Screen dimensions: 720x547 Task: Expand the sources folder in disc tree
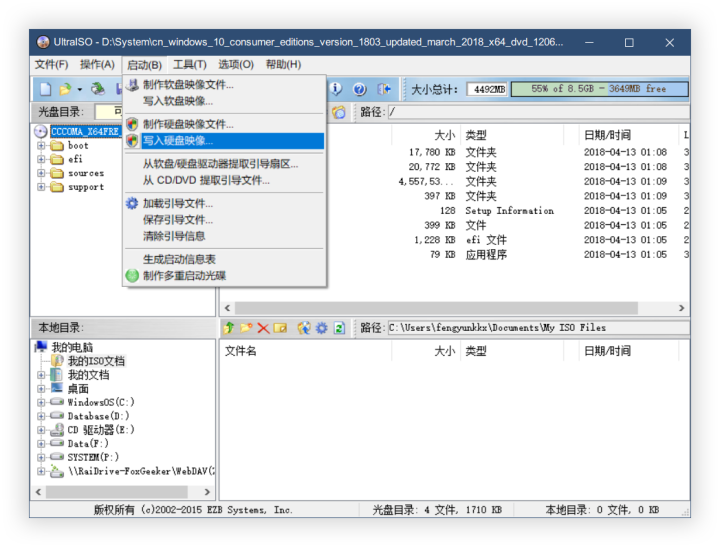coord(41,173)
